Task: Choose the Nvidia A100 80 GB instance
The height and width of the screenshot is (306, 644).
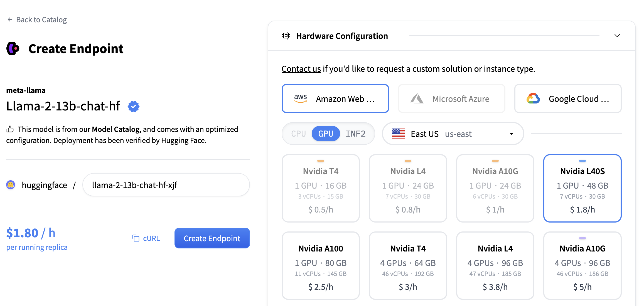Action: pos(321,265)
